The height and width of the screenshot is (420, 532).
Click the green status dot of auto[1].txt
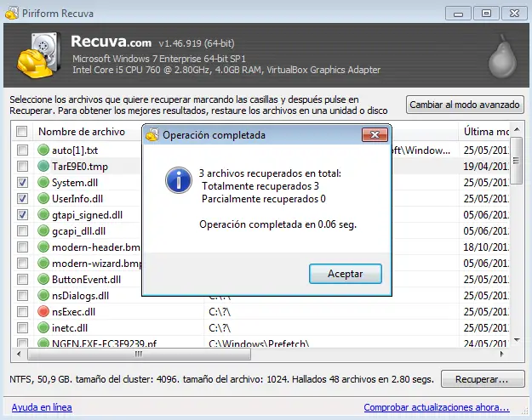click(x=43, y=150)
